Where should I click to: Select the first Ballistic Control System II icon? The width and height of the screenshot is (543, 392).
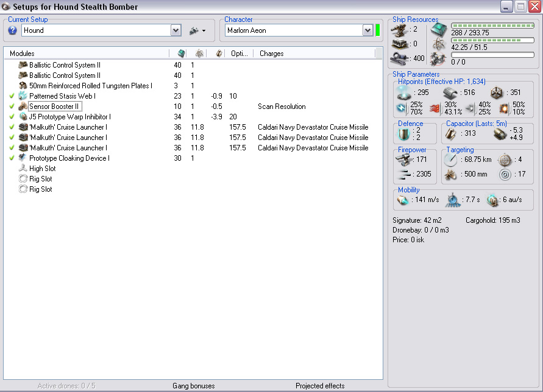23,65
